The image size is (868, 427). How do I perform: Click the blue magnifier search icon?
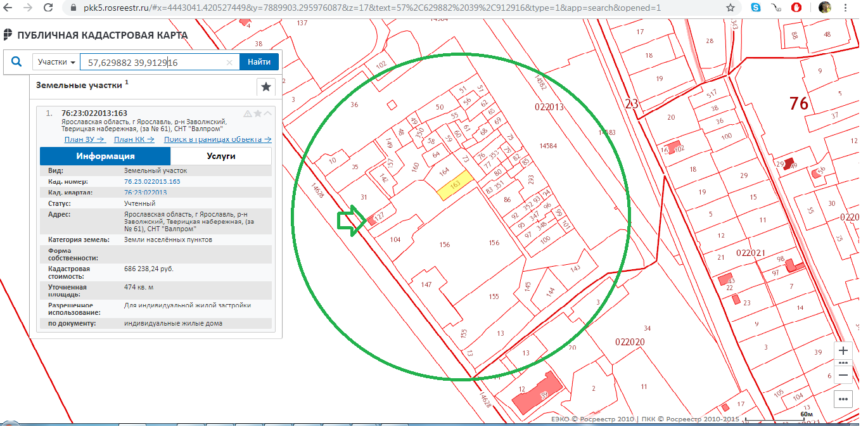(16, 62)
